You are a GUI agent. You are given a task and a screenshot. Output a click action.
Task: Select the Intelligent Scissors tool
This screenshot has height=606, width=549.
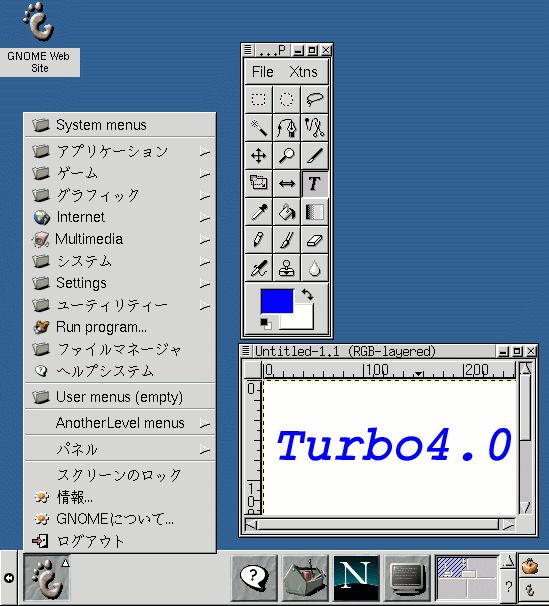tap(314, 127)
